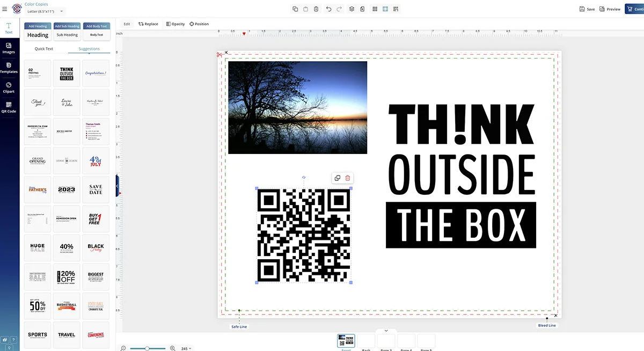
Task: Toggle the grid view icon
Action: (375, 9)
